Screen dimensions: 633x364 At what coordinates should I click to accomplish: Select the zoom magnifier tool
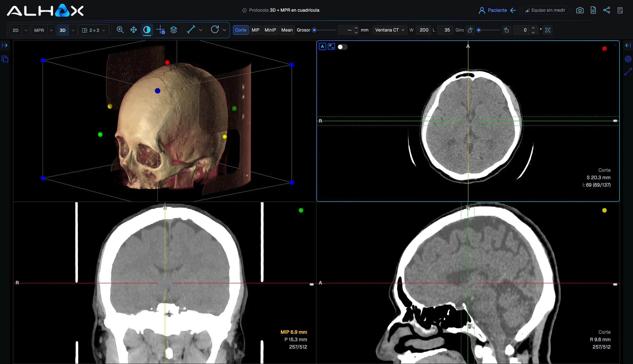(120, 30)
